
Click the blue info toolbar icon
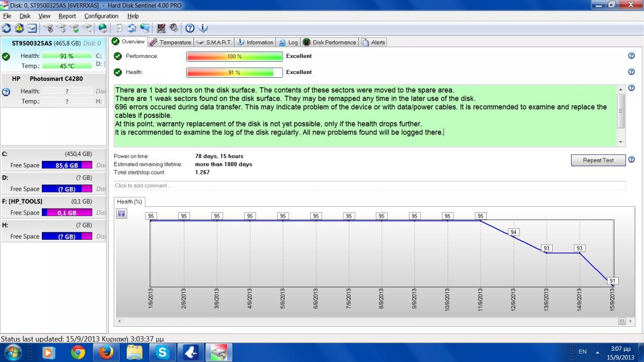(203, 28)
